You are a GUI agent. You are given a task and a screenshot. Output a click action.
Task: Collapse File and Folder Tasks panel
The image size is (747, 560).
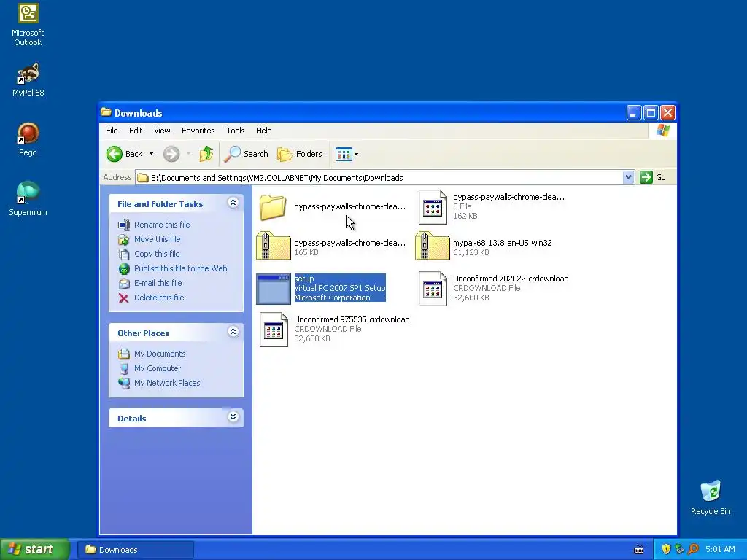tap(233, 203)
